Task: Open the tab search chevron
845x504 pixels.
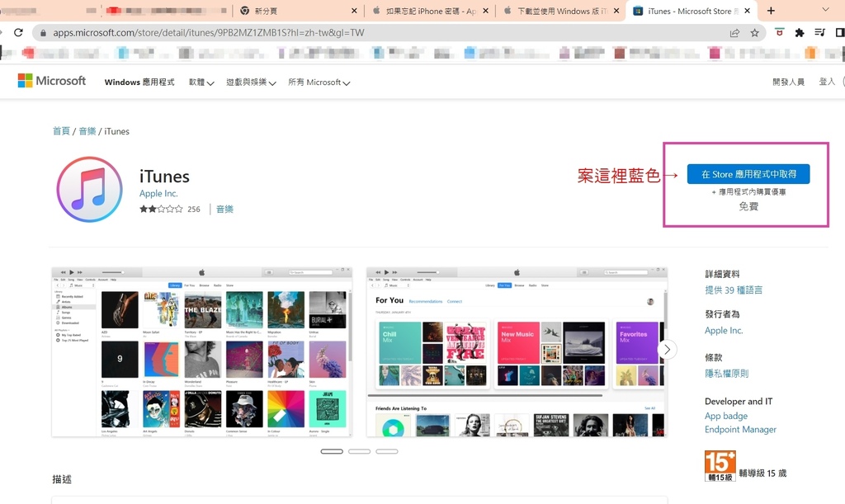Action: pyautogui.click(x=825, y=10)
